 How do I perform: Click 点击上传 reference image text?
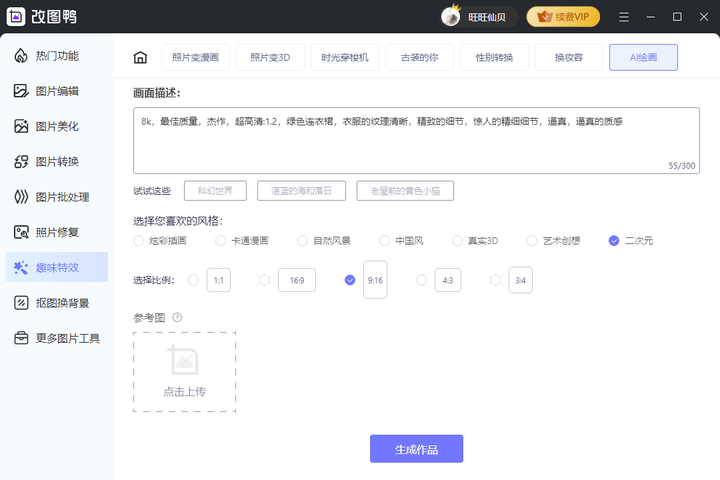185,392
